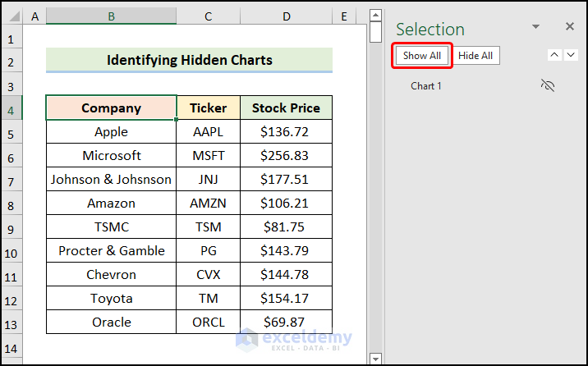Select the AAPL ticker cell
Screen dimensions: 588x366
click(208, 131)
